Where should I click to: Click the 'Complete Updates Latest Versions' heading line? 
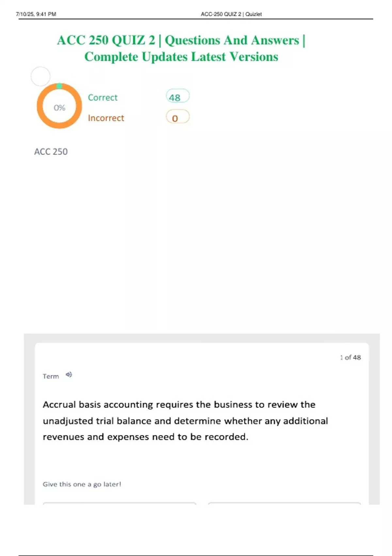click(x=181, y=57)
